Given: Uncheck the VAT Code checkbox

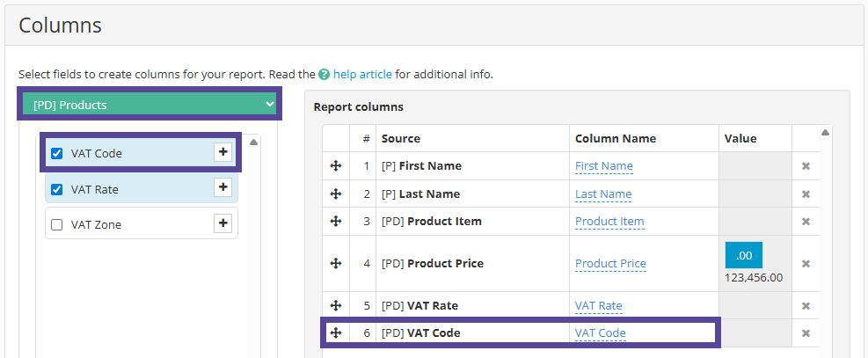Looking at the screenshot, I should (x=57, y=154).
